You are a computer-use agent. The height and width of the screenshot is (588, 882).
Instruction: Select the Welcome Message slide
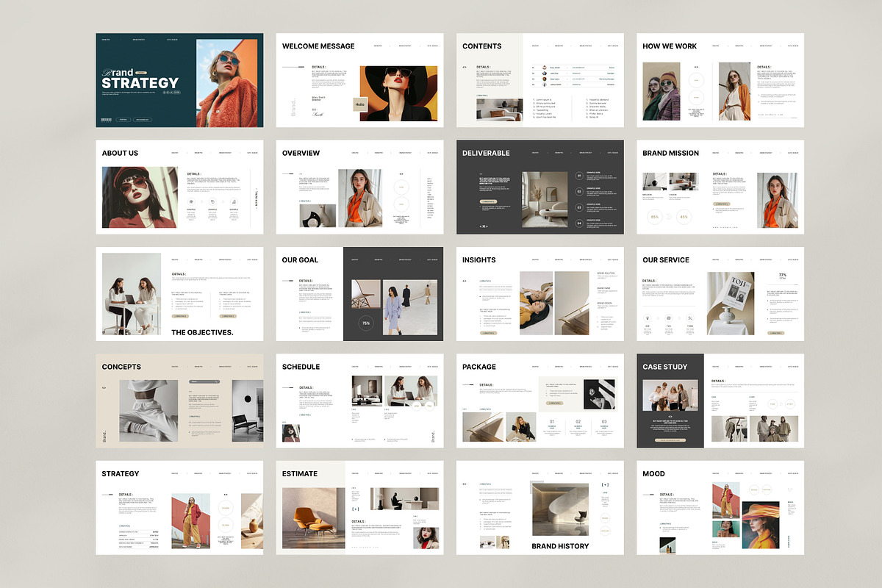click(359, 80)
